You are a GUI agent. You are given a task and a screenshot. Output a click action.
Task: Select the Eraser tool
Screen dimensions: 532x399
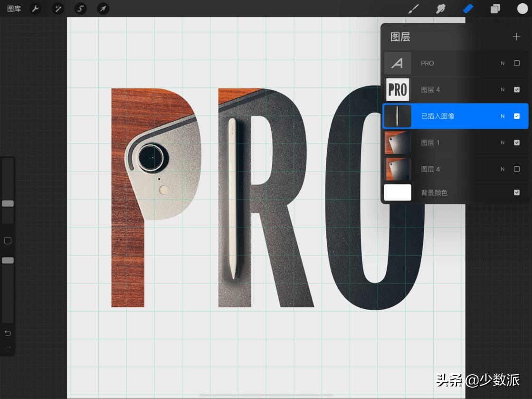click(x=468, y=9)
